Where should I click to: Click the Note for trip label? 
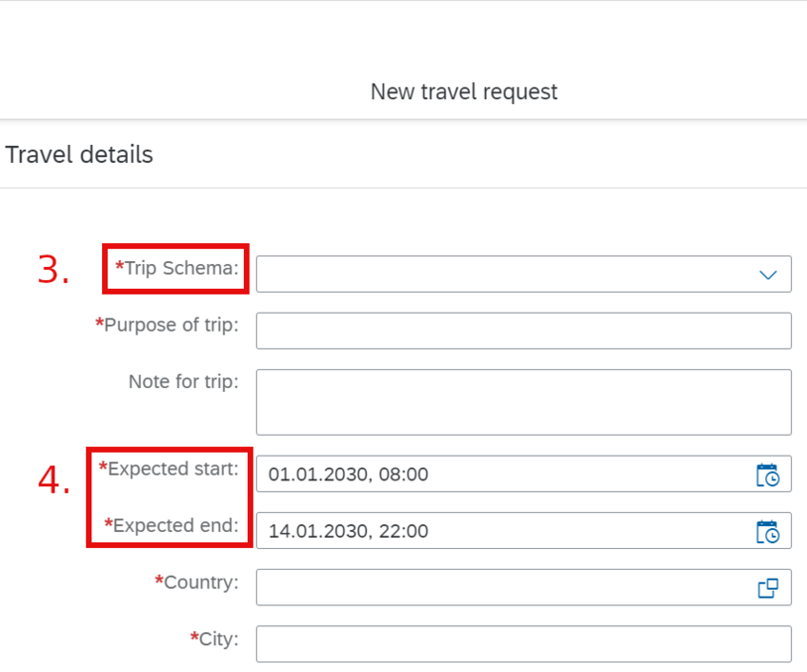(184, 381)
